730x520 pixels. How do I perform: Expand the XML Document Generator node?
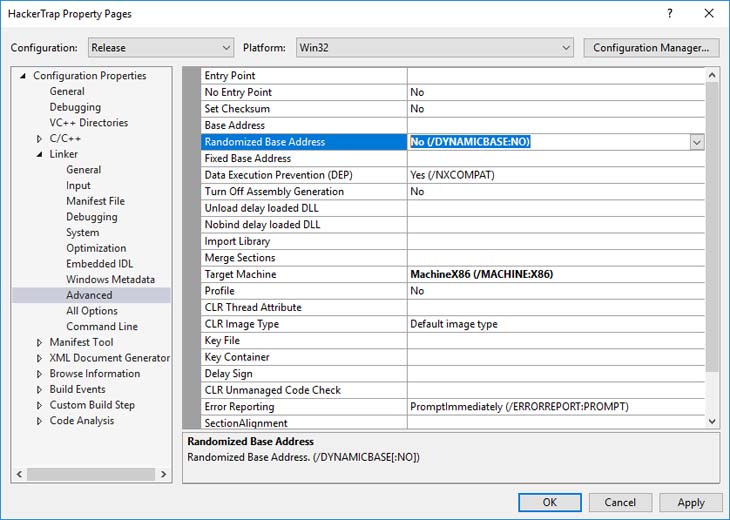click(x=40, y=358)
